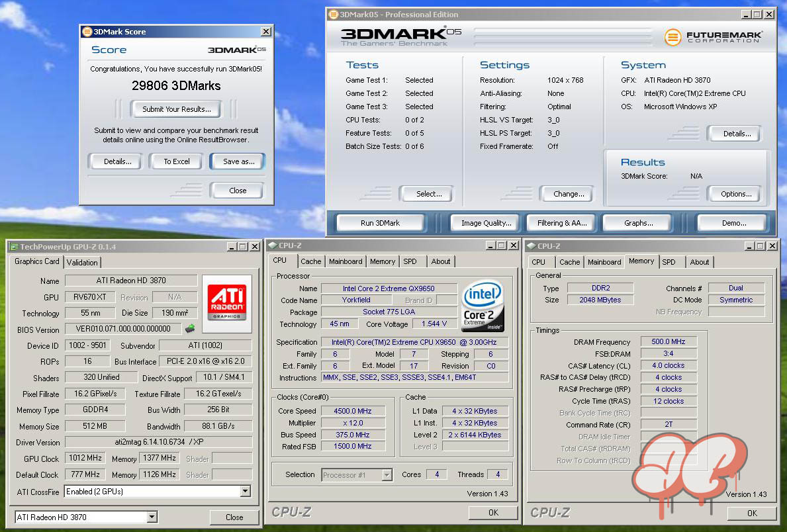Start benchmark with Run 3DMark
787x532 pixels.
[x=380, y=223]
